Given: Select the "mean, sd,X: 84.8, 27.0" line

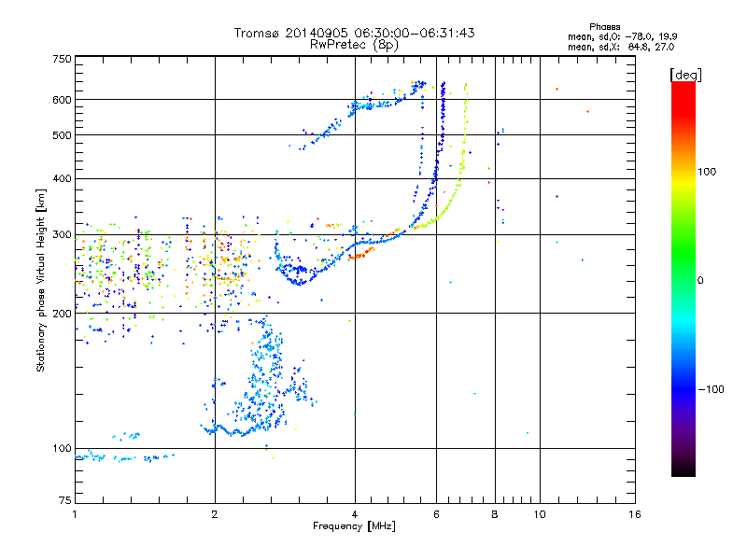Looking at the screenshot, I should (621, 47).
